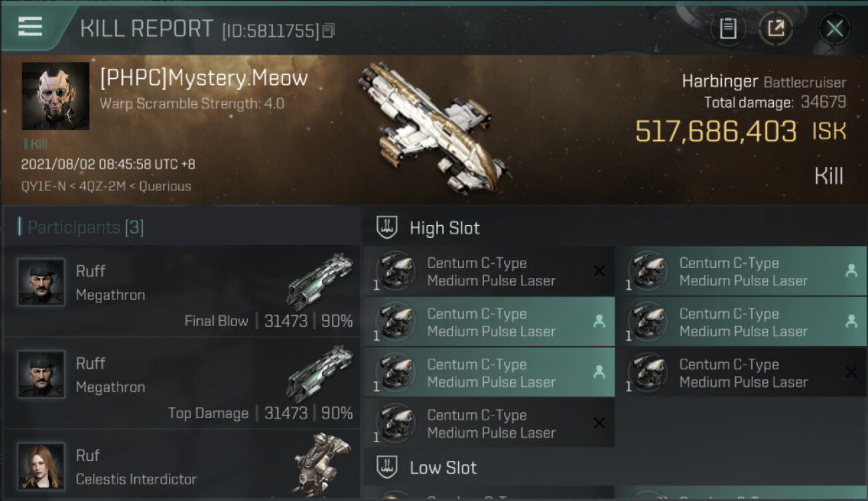View Mystery.Meow pilot portrait
The width and height of the screenshot is (868, 501).
tap(55, 96)
